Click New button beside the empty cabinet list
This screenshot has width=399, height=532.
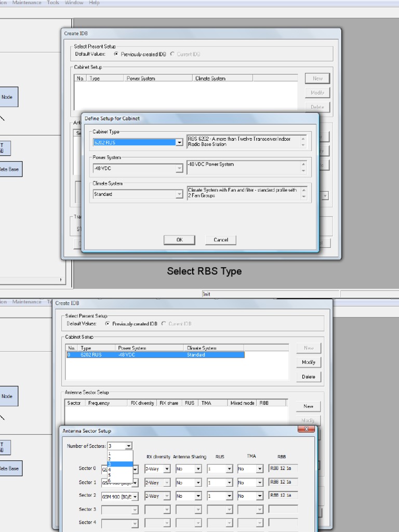(x=317, y=78)
